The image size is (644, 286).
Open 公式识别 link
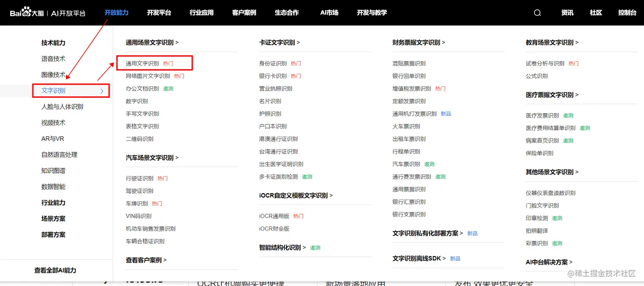click(x=537, y=76)
